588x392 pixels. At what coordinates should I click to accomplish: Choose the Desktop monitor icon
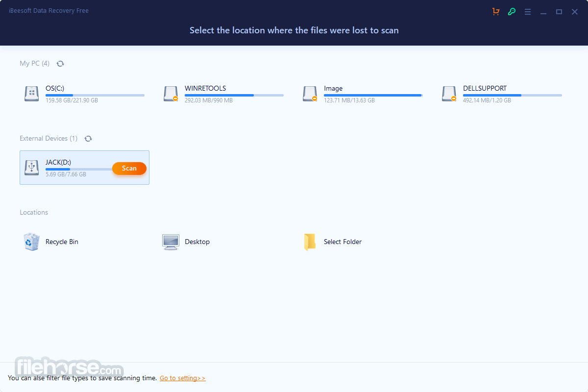coord(171,242)
